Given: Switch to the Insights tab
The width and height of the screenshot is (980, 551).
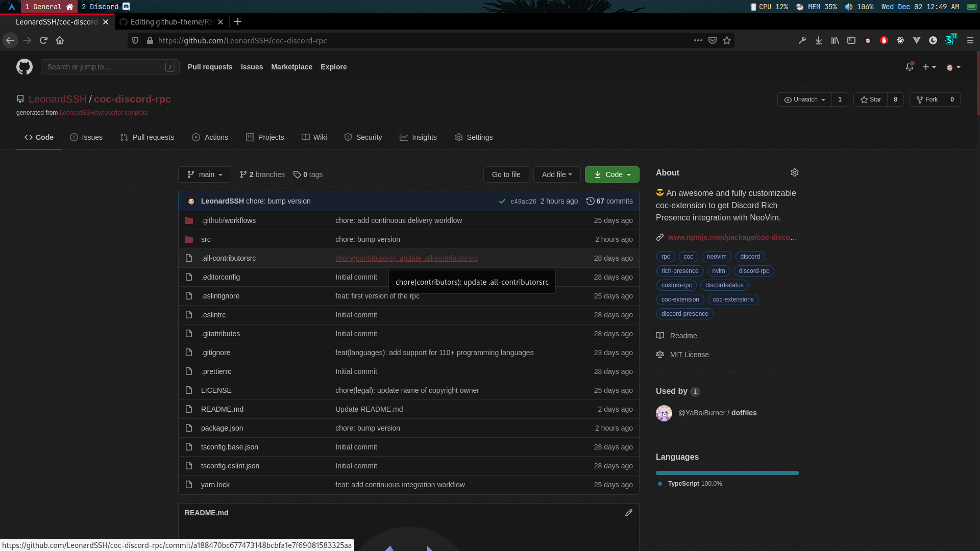Looking at the screenshot, I should (x=418, y=137).
